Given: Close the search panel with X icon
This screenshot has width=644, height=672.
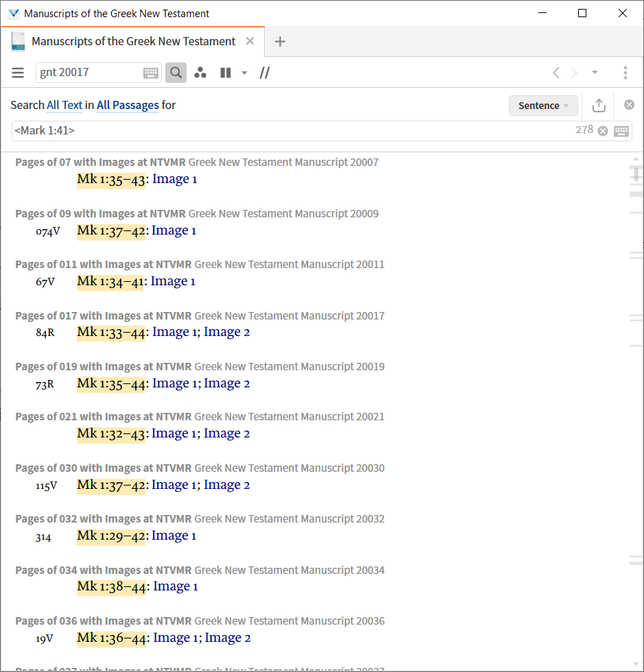Looking at the screenshot, I should [x=629, y=105].
